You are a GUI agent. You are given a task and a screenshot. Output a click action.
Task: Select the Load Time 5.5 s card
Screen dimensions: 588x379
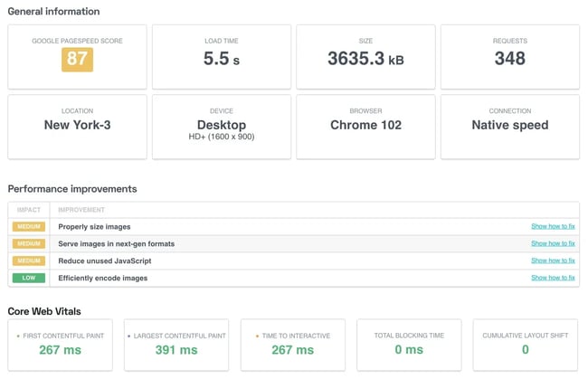click(x=222, y=57)
